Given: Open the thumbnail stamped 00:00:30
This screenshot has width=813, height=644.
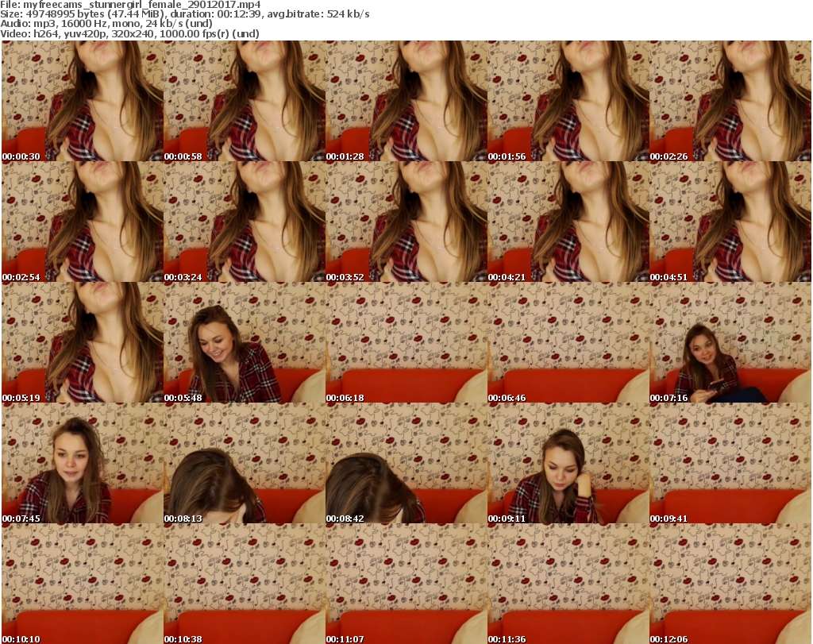Looking at the screenshot, I should coord(83,101).
